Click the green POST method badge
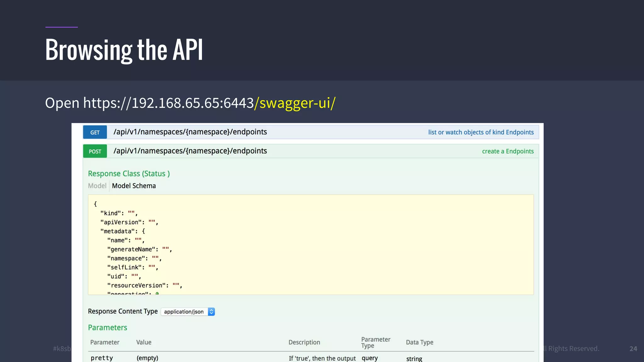644x362 pixels. 95,151
